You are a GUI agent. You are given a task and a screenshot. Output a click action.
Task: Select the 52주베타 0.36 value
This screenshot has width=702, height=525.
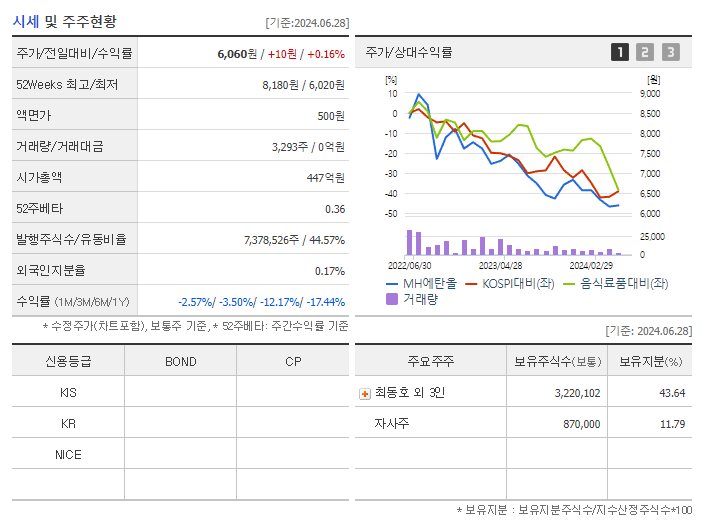[x=335, y=209]
